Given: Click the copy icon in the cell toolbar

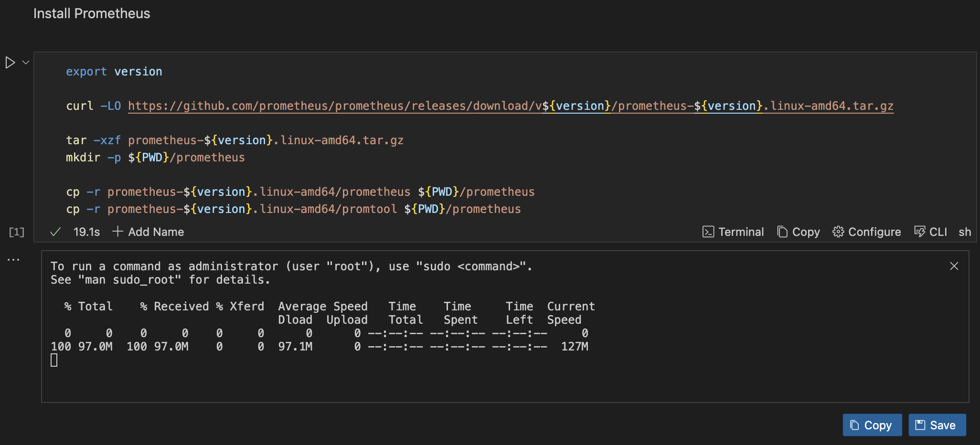Looking at the screenshot, I should pos(782,232).
